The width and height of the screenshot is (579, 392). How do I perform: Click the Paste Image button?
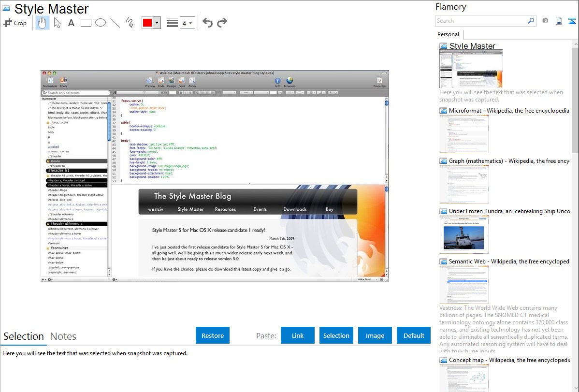[x=375, y=335]
